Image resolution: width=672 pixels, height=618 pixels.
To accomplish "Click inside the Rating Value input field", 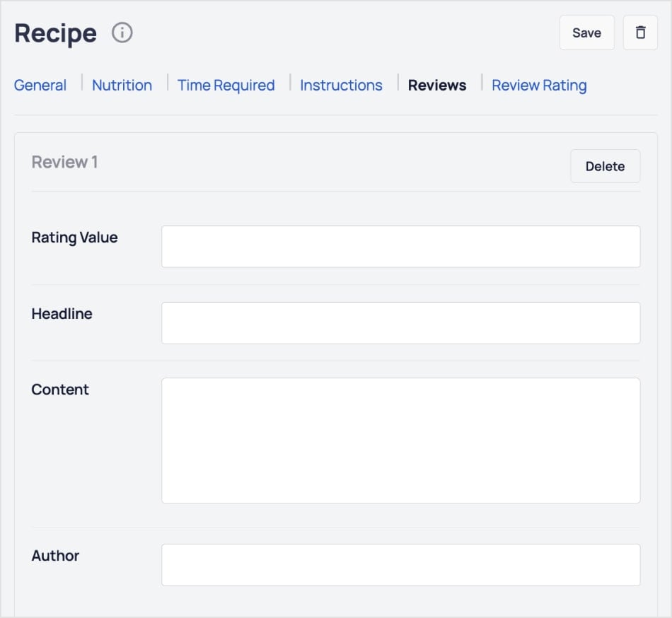I will [x=400, y=246].
